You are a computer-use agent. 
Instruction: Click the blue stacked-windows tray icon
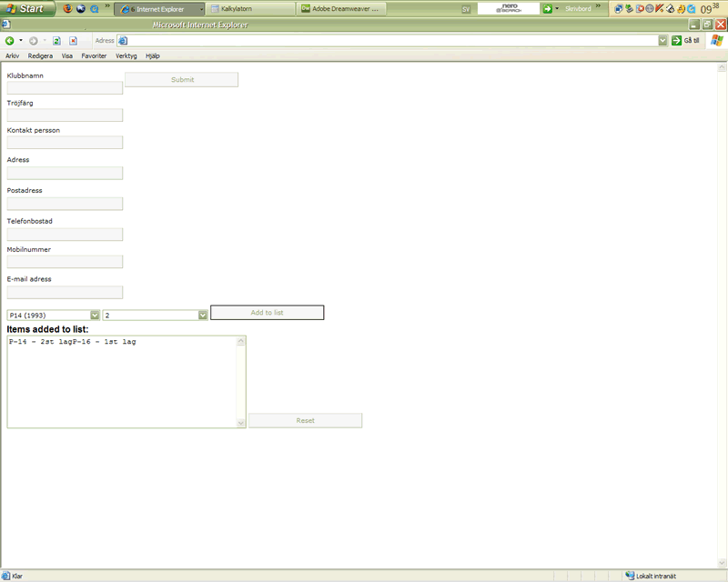pos(619,9)
